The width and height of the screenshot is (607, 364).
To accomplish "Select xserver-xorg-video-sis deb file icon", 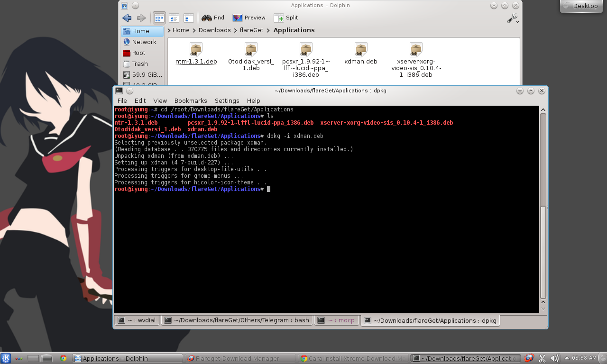I will (416, 49).
